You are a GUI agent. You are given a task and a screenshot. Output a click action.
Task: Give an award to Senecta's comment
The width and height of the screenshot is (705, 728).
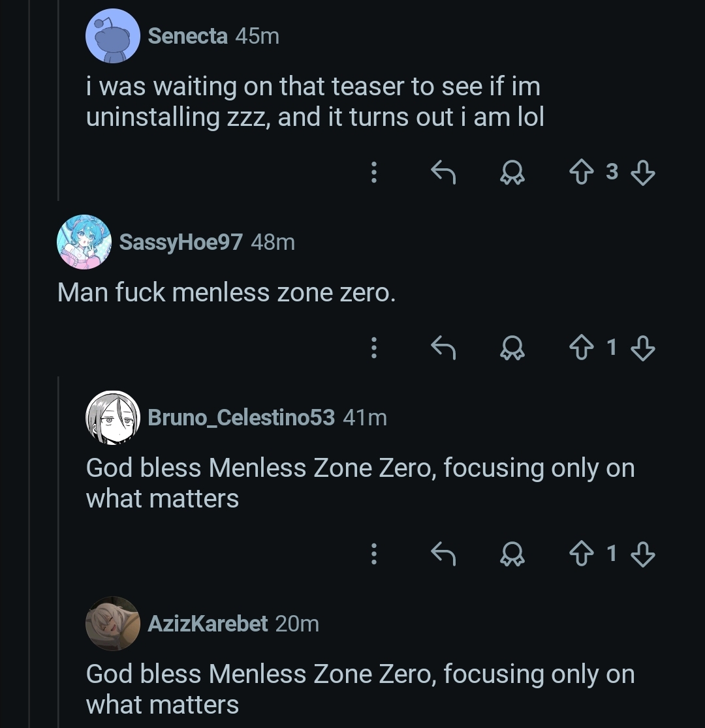(511, 172)
